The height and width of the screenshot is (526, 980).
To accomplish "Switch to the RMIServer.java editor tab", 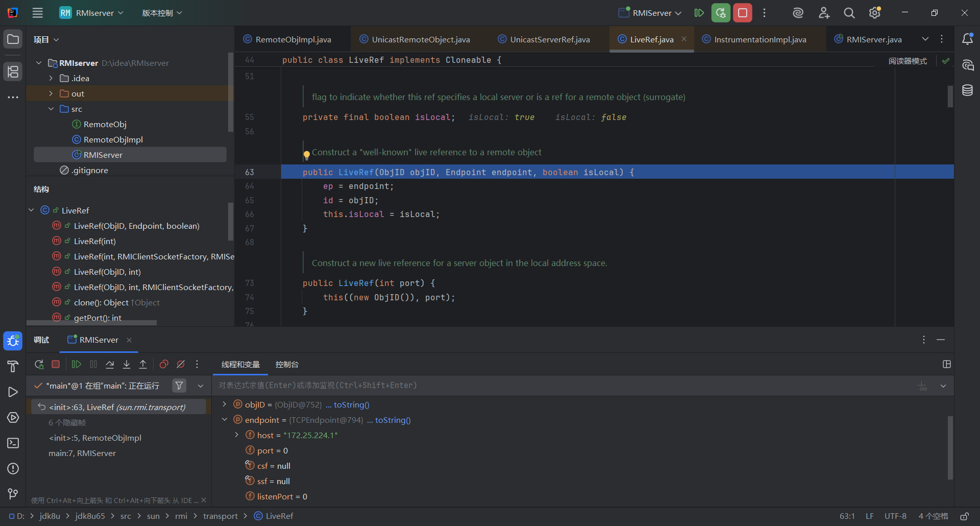I will (873, 39).
